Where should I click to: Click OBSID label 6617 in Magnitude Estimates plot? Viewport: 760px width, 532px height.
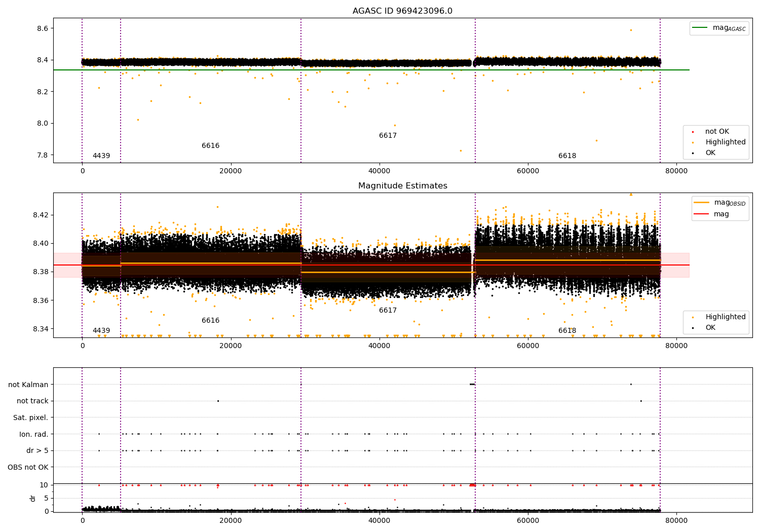pyautogui.click(x=388, y=311)
